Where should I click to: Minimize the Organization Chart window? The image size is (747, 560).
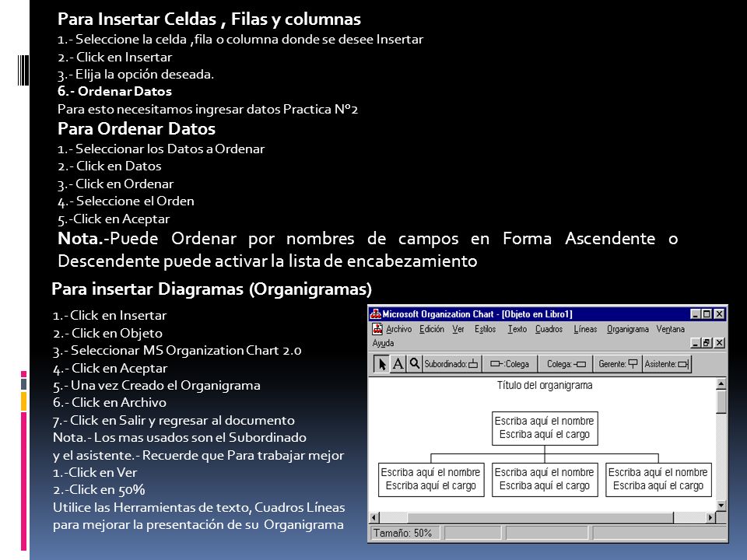point(696,313)
